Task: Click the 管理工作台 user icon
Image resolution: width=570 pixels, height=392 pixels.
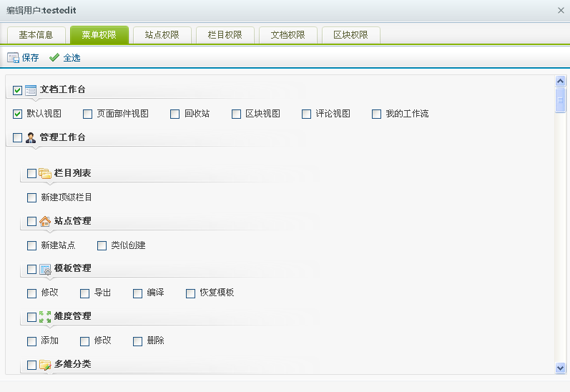Action: 31,137
